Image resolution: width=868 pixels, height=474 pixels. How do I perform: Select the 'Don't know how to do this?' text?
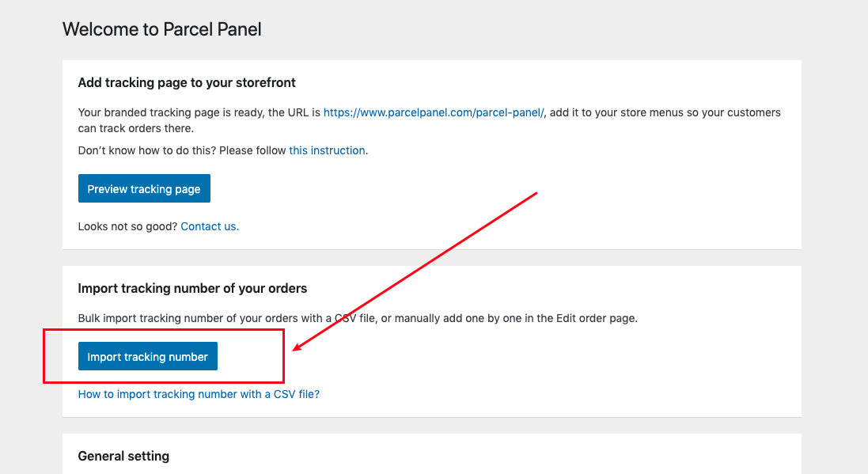(147, 150)
